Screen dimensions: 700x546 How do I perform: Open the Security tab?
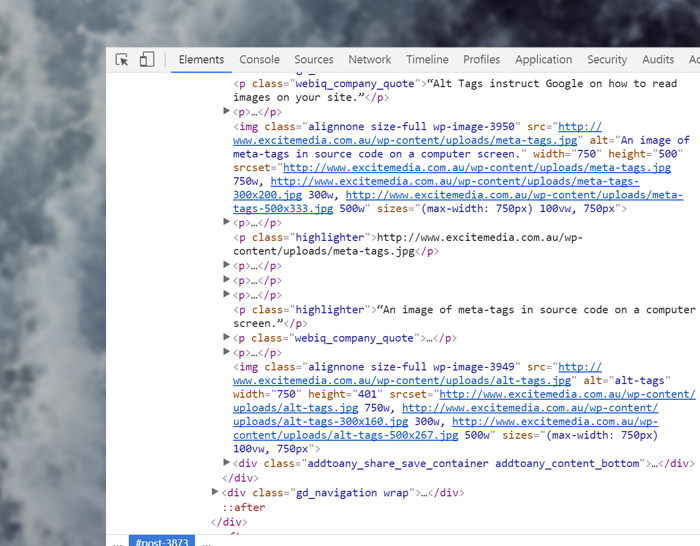607,60
